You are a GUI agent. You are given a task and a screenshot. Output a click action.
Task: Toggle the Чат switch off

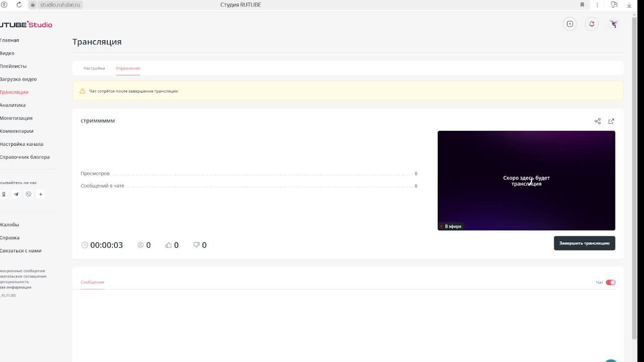coord(610,283)
